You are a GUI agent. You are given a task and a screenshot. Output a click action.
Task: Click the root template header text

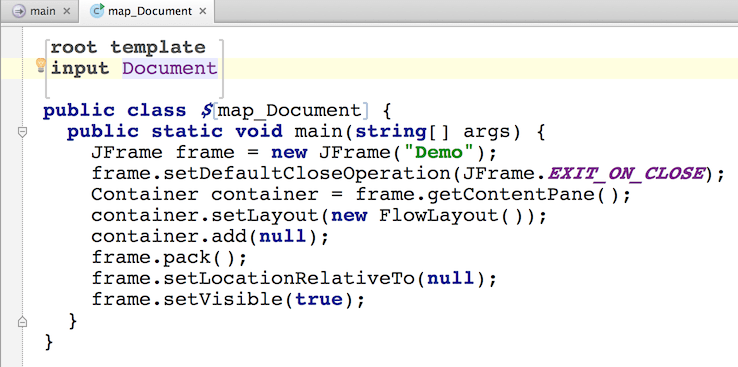128,47
